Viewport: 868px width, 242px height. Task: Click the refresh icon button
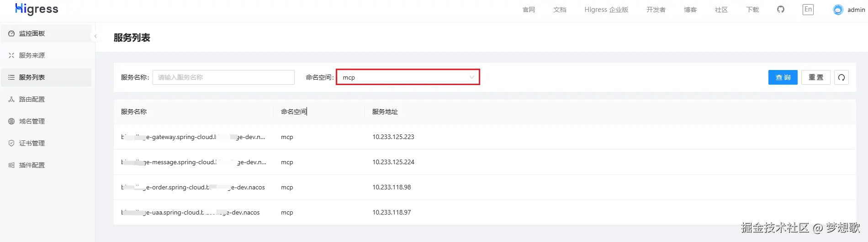(842, 77)
